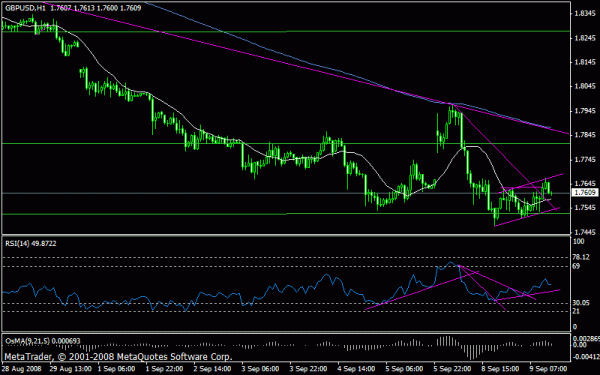Click the RSI level value 30.05
600x375 pixels.
pyautogui.click(x=581, y=303)
